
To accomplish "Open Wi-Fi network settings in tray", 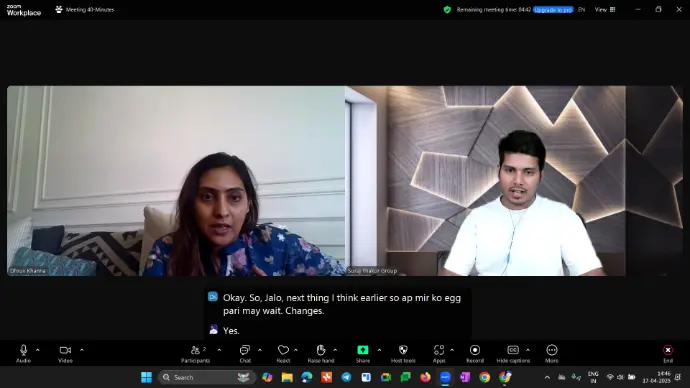I will [x=610, y=377].
